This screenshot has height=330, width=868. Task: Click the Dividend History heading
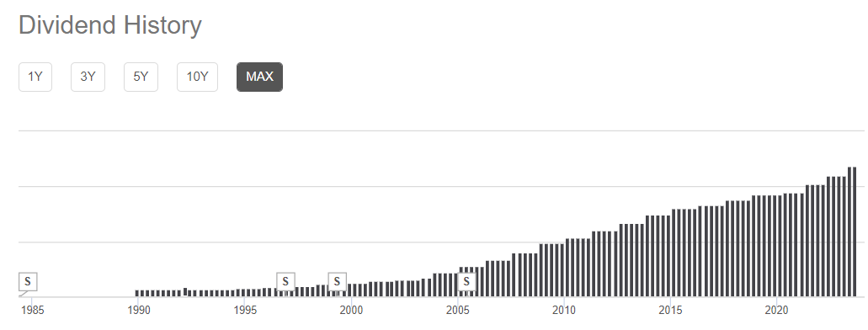click(110, 25)
